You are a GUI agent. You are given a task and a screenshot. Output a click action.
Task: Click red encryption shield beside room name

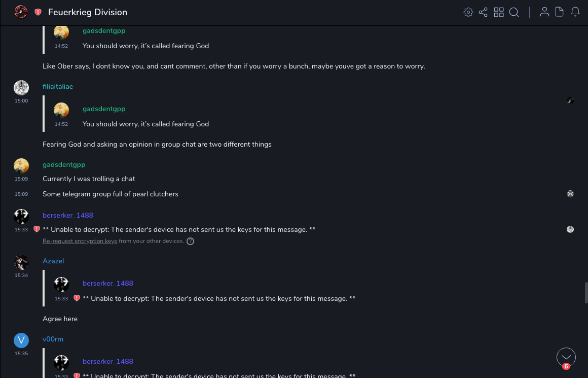pyautogui.click(x=38, y=12)
